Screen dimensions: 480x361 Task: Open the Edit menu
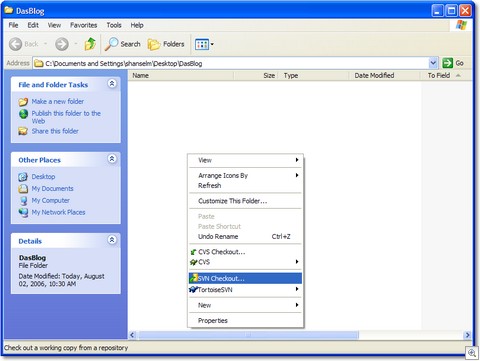coord(33,25)
